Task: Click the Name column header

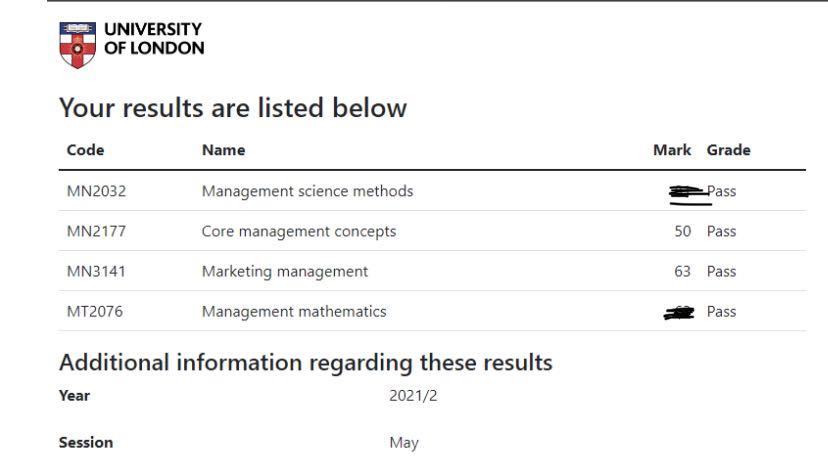Action: [x=223, y=150]
